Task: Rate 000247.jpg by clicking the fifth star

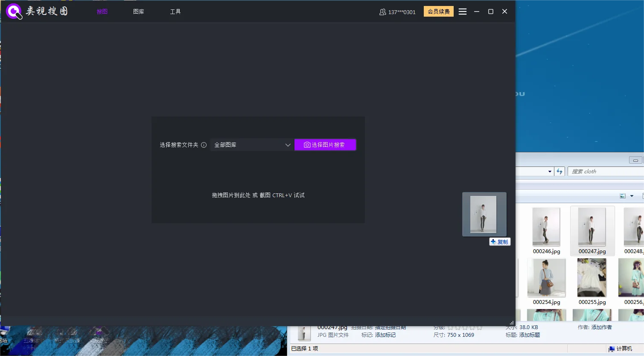Action: (478, 327)
